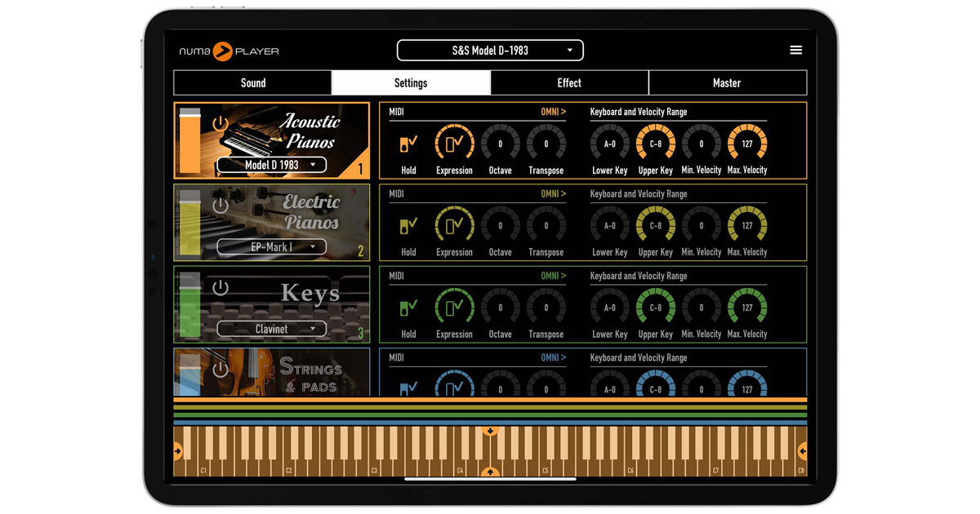The image size is (980, 514).
Task: Toggle Hold pedal in Electric Pianos row
Action: point(408,226)
